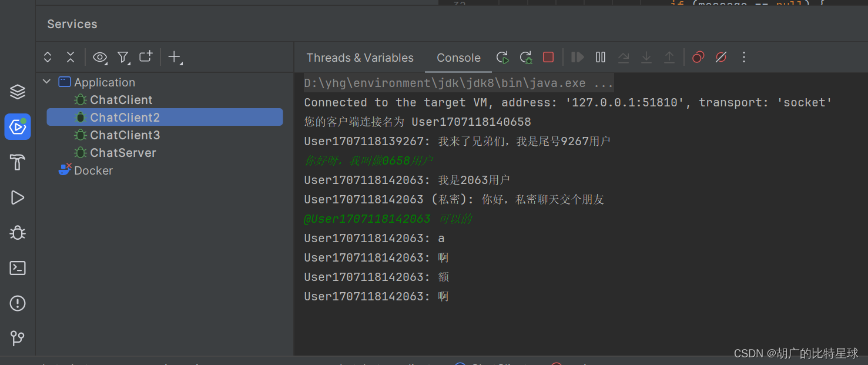Screen dimensions: 868x365
Task: Click the 'Connected to the target VM' line
Action: pos(568,102)
